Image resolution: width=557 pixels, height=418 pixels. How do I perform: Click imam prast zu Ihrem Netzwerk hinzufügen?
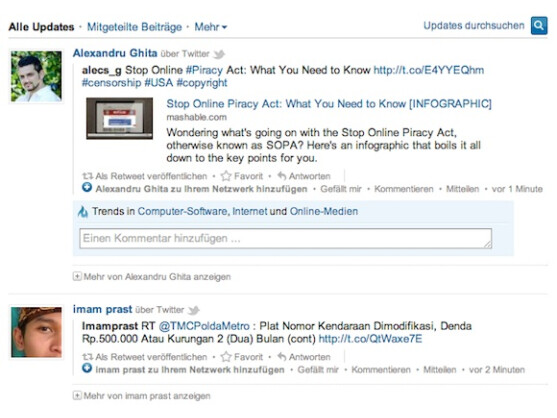pos(190,370)
